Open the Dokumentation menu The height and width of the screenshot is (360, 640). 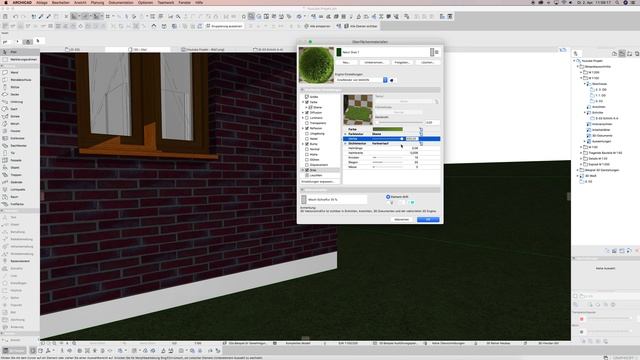click(x=121, y=2)
